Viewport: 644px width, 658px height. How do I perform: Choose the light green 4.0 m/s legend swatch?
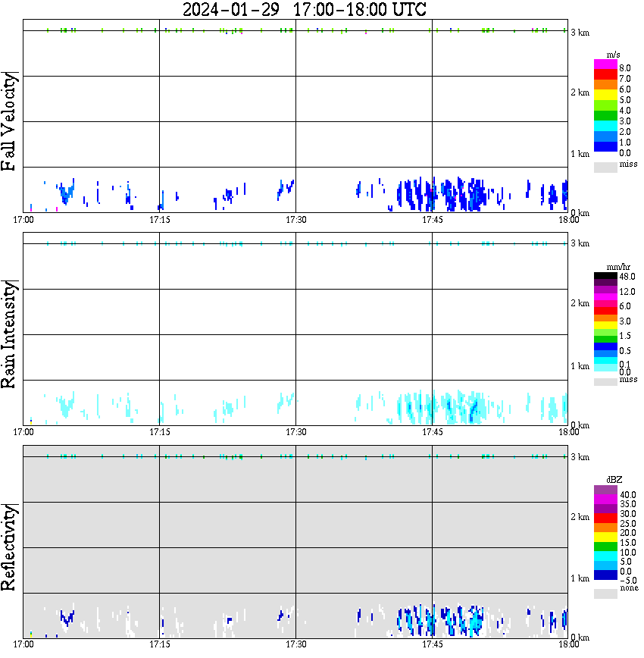[x=605, y=106]
